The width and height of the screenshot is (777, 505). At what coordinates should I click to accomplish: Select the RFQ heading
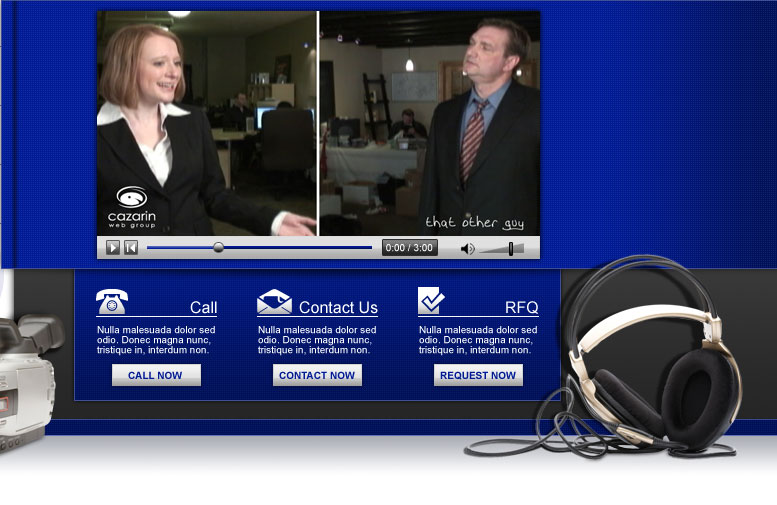point(521,308)
